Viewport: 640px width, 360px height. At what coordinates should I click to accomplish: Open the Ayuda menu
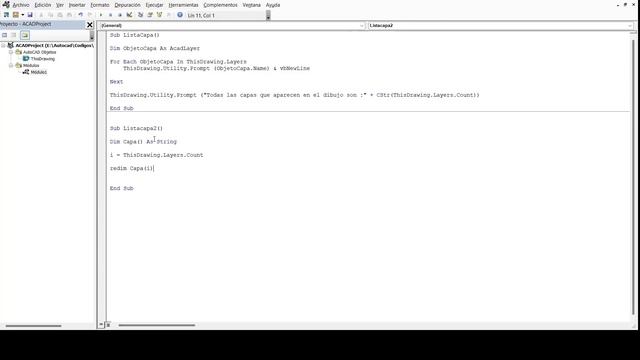coord(273,5)
